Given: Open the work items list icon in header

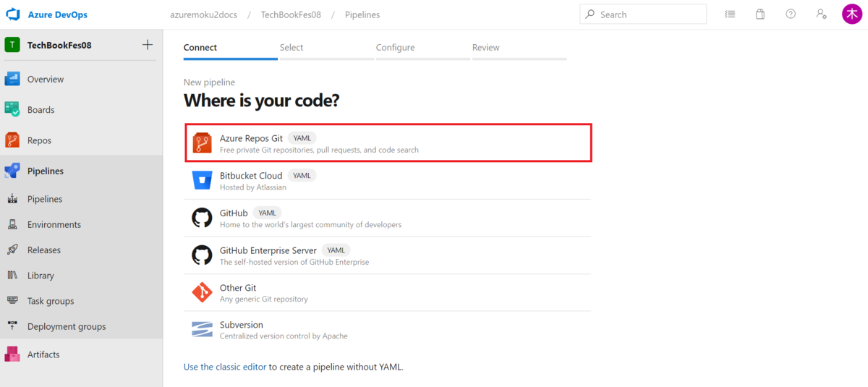Looking at the screenshot, I should 730,14.
